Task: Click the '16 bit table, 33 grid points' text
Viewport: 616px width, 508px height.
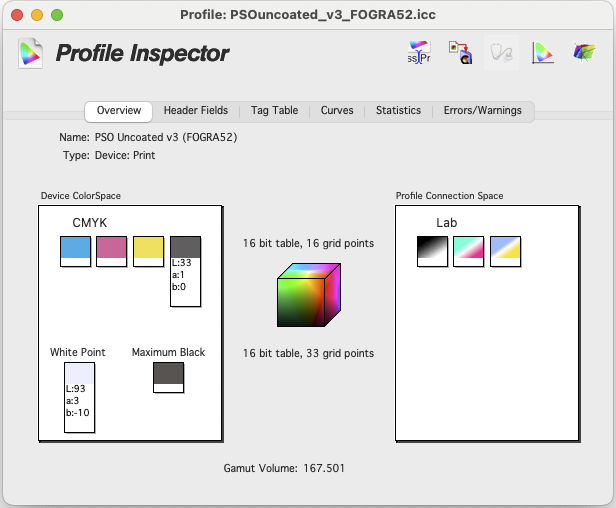Action: pos(308,354)
